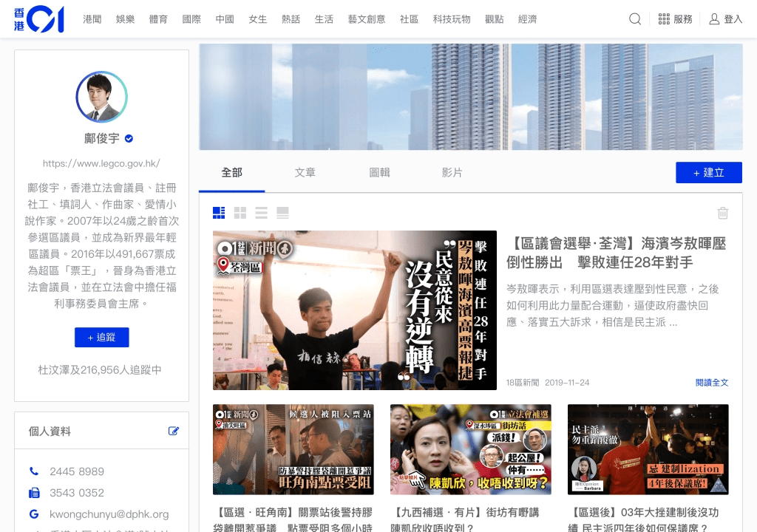Screen dimensions: 757x532
Task: Click 服務 in the header
Action: tap(682, 19)
